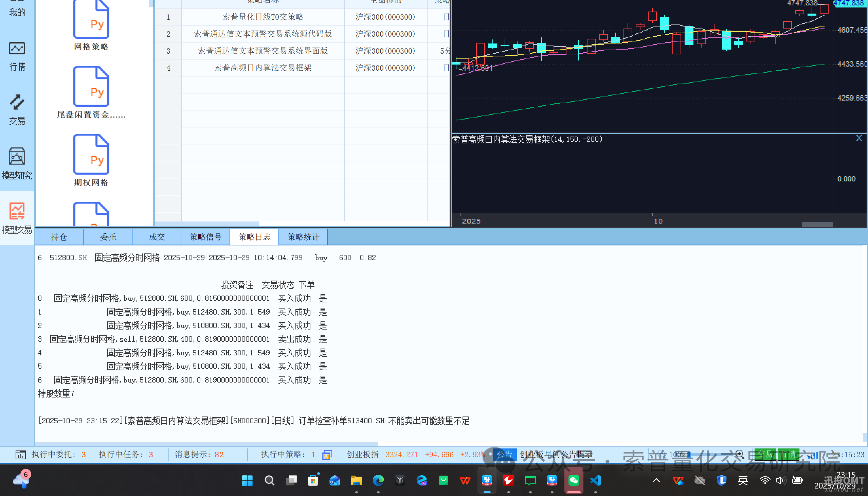Click the running-strategy monitor icon in status bar
868x496 pixels.
pos(327,455)
